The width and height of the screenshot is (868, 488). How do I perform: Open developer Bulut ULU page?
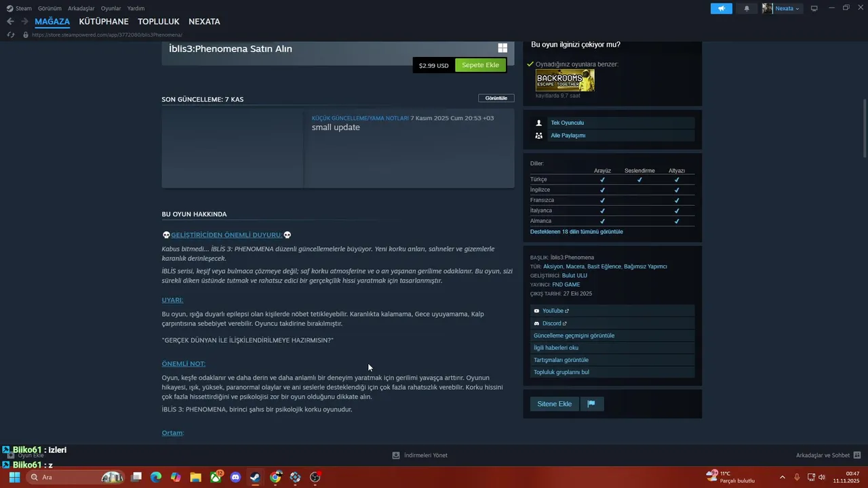tap(574, 276)
